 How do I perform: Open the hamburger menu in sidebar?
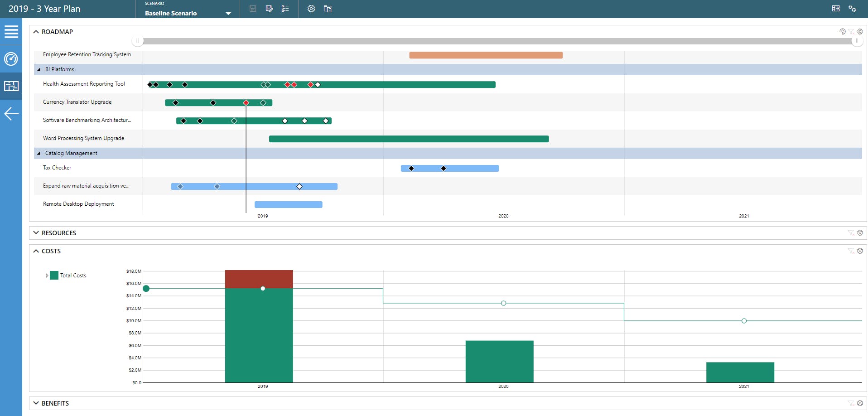(11, 32)
